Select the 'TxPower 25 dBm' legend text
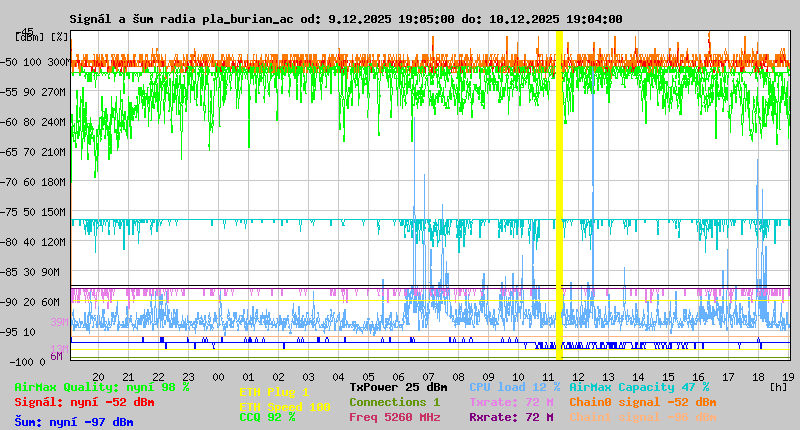Image resolution: width=800 pixels, height=430 pixels. coord(398,387)
